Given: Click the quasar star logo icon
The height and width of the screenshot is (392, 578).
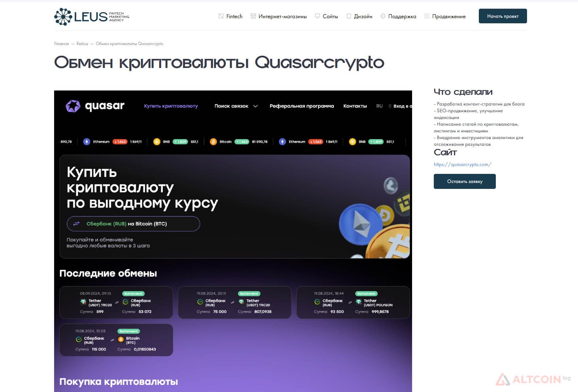Looking at the screenshot, I should click(73, 106).
